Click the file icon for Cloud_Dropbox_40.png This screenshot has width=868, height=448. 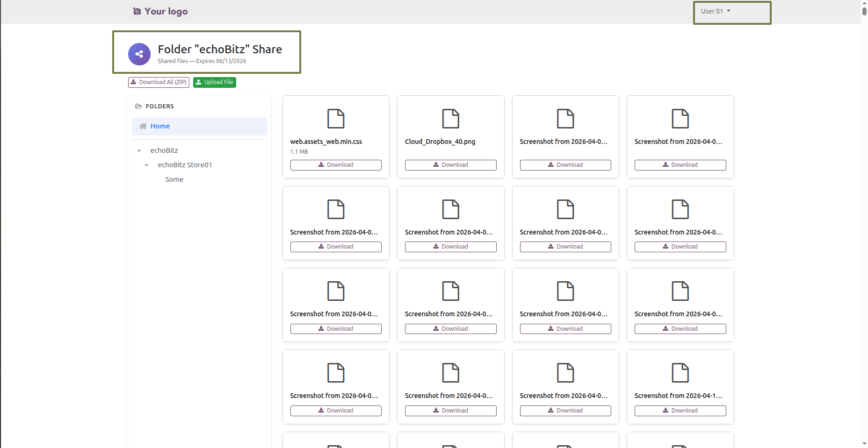click(x=451, y=119)
